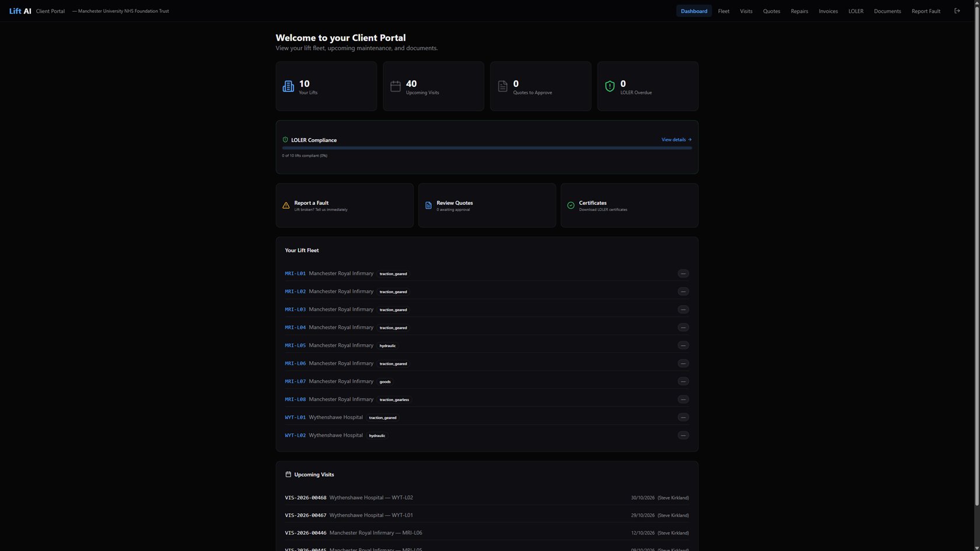The image size is (980, 551).
Task: Click the calendar icon on Upcoming Visits card
Action: 395,86
